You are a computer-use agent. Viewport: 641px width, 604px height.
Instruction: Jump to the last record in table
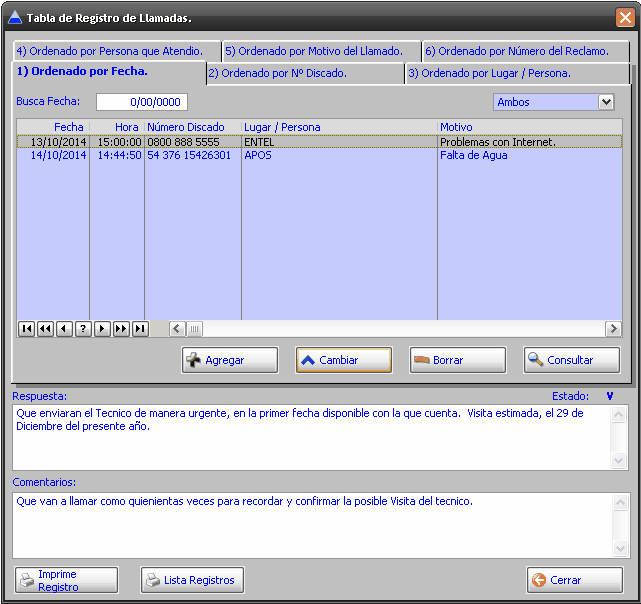tap(140, 329)
